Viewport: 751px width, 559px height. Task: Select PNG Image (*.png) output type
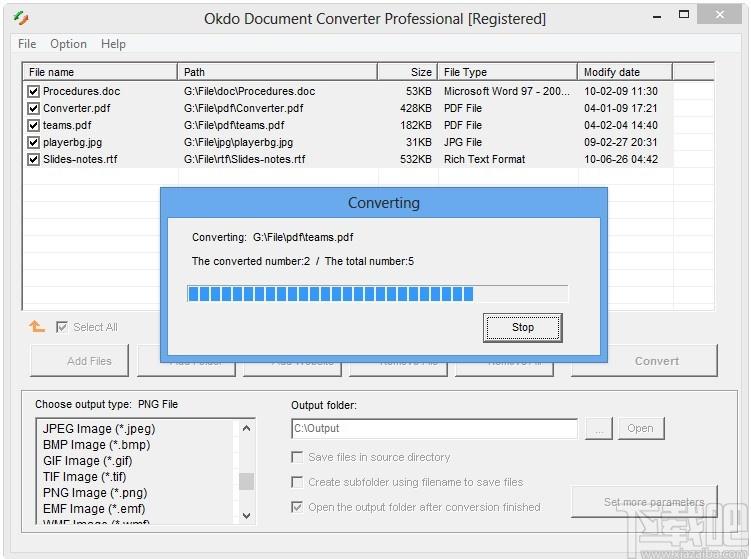95,492
